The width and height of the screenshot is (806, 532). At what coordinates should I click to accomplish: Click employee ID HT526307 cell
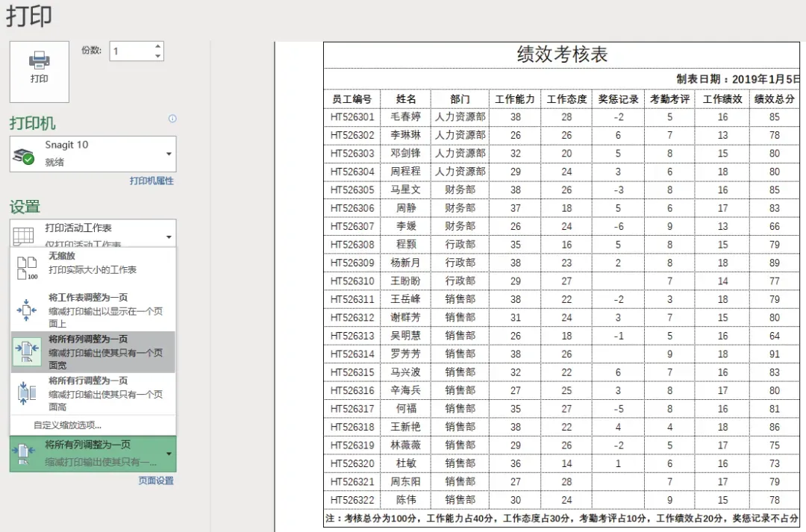(352, 226)
